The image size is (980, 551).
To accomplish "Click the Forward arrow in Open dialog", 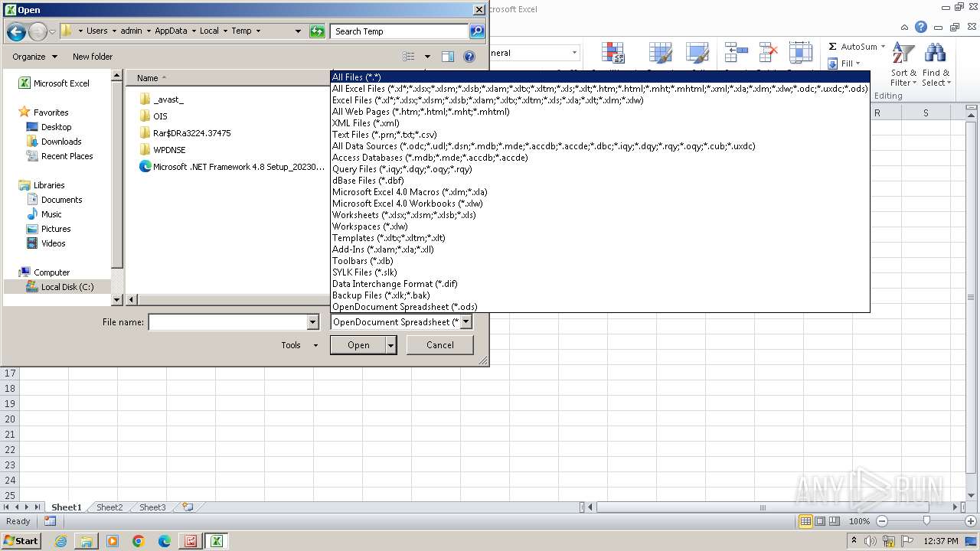I will point(38,31).
